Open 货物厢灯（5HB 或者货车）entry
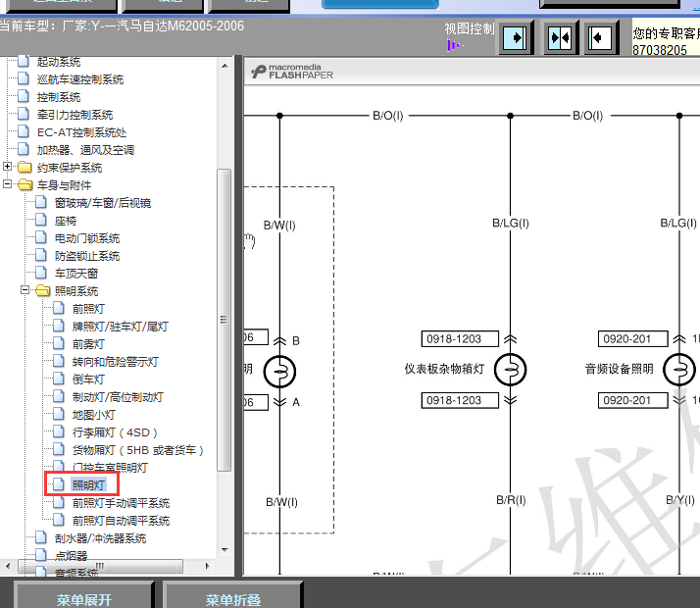This screenshot has height=608, width=700. tap(138, 450)
